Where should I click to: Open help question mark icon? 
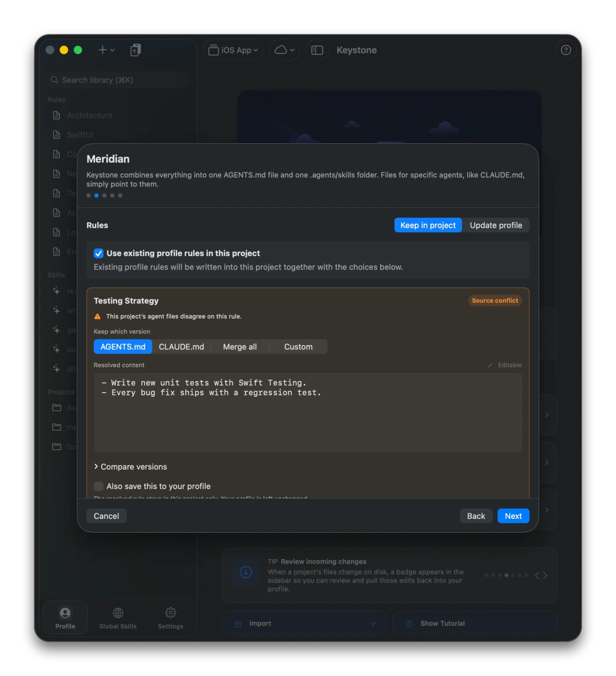click(x=566, y=50)
